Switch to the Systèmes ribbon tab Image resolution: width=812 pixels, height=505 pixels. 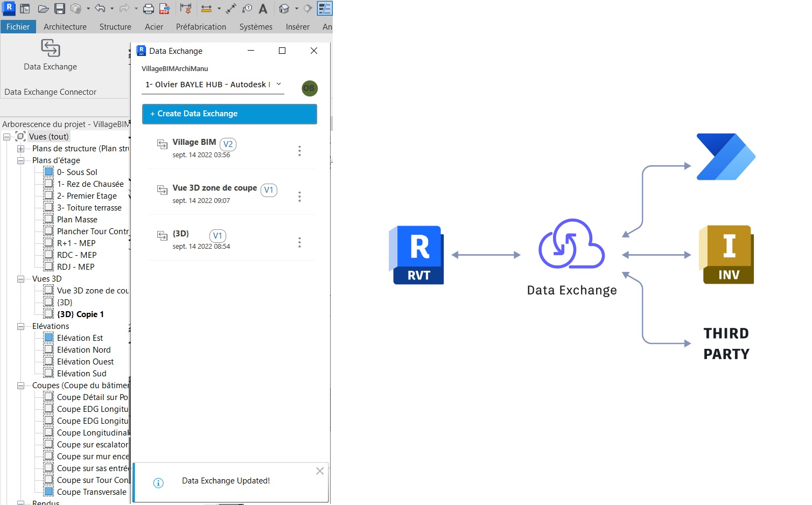[x=256, y=27]
